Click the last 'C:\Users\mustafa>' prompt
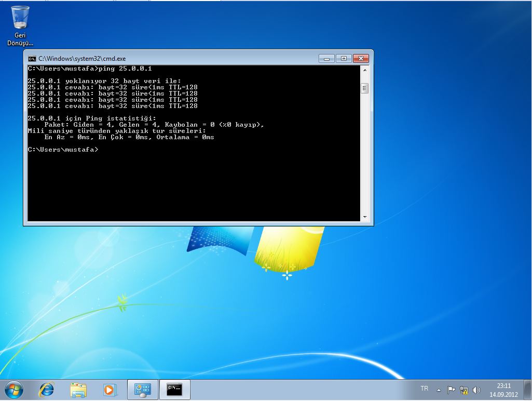532x401 pixels. [x=63, y=150]
